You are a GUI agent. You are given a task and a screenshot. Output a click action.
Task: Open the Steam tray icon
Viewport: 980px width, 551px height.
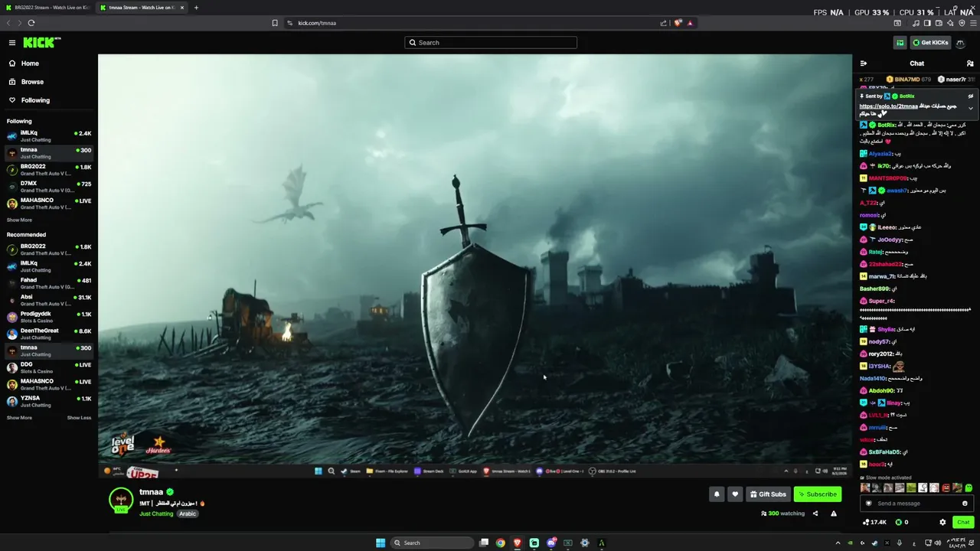(874, 543)
